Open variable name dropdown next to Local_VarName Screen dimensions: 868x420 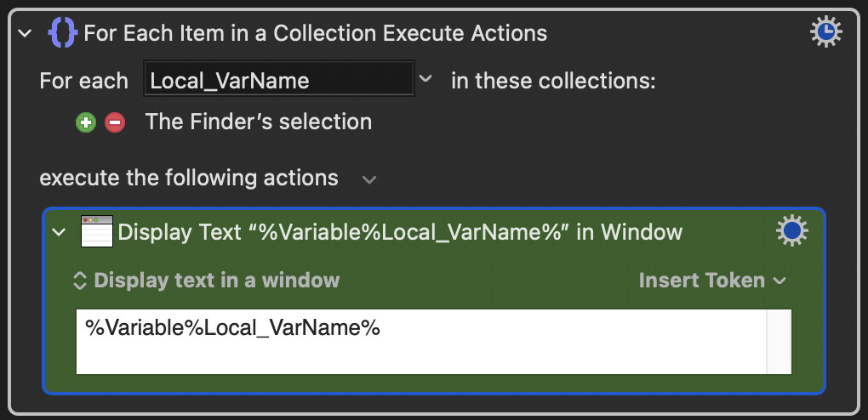click(x=425, y=80)
